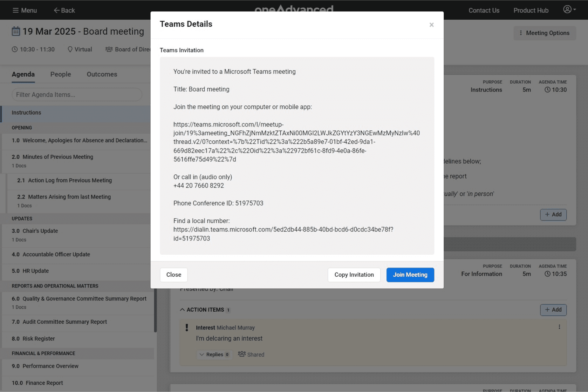Click the Filter Agenda Items field
The image size is (588, 392).
pos(77,95)
